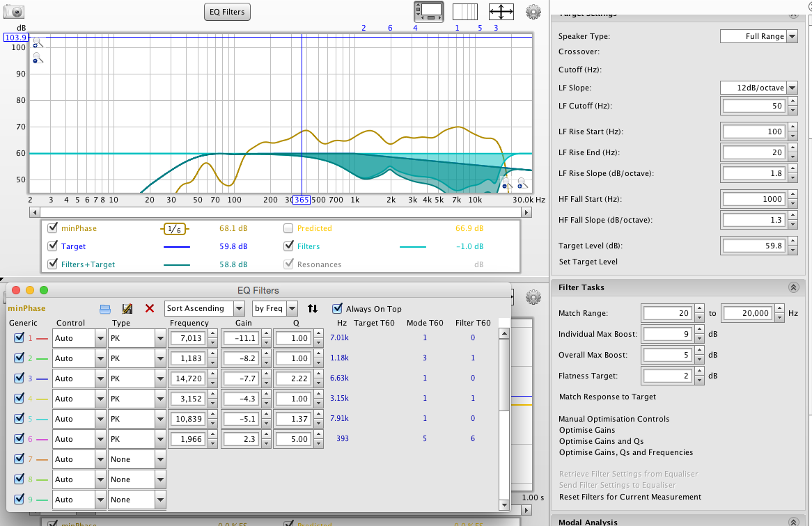This screenshot has width=812, height=526.
Task: Open filter 7 Type None dropdown
Action: click(136, 459)
